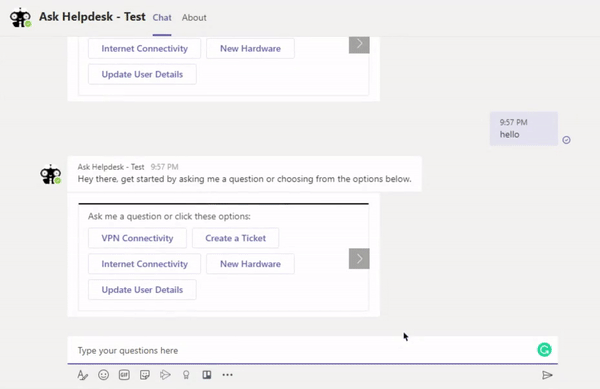Image resolution: width=600 pixels, height=389 pixels.
Task: Send the message with arrow icon
Action: [x=547, y=375]
